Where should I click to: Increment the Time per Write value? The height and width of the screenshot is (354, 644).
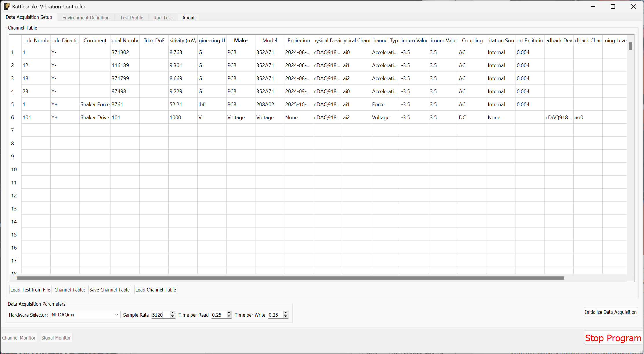[286, 313]
